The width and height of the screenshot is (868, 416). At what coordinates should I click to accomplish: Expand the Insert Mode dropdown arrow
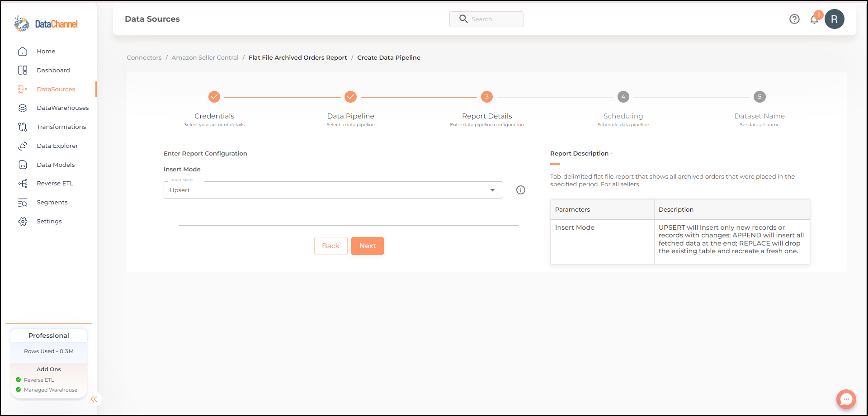pyautogui.click(x=492, y=190)
